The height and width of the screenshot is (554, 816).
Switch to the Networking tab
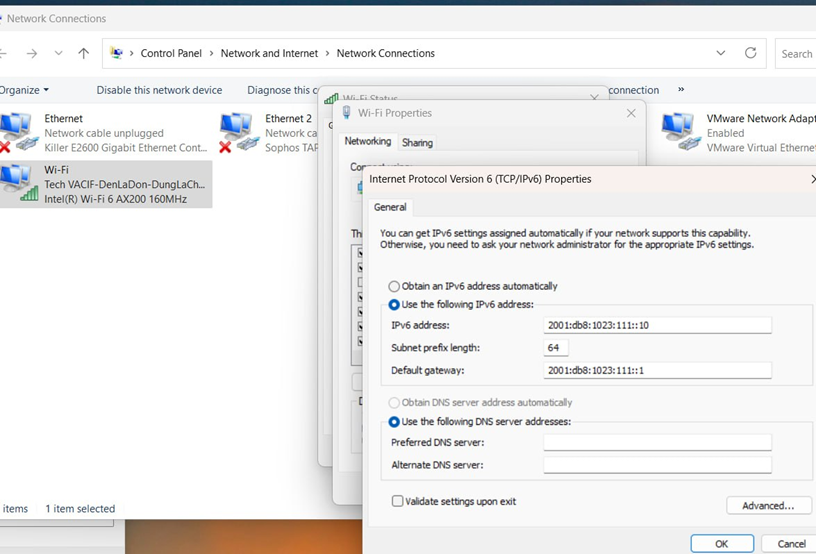pos(367,142)
